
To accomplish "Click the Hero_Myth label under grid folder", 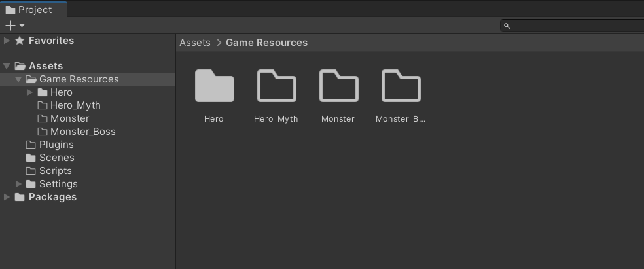I will click(x=276, y=119).
